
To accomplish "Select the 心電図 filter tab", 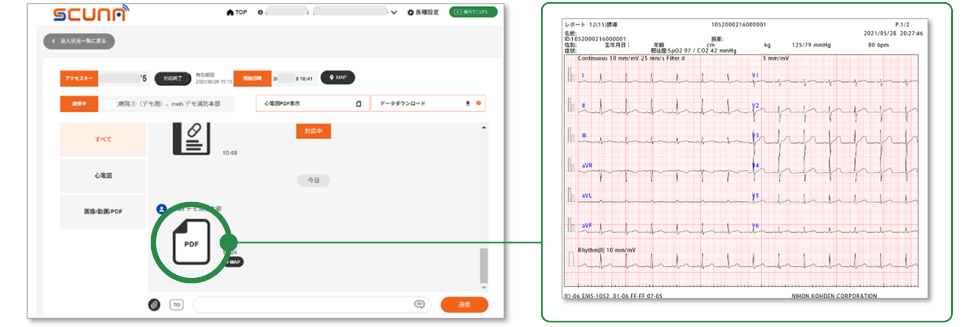I will (x=103, y=175).
